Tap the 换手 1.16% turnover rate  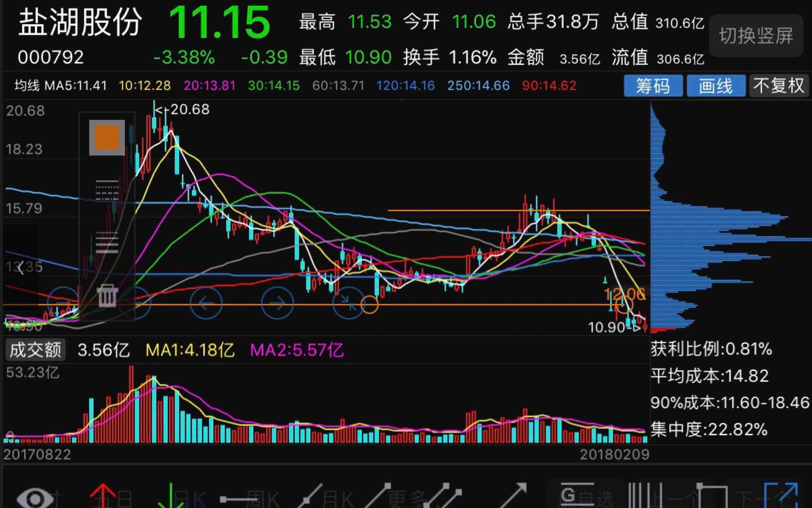[x=450, y=57]
